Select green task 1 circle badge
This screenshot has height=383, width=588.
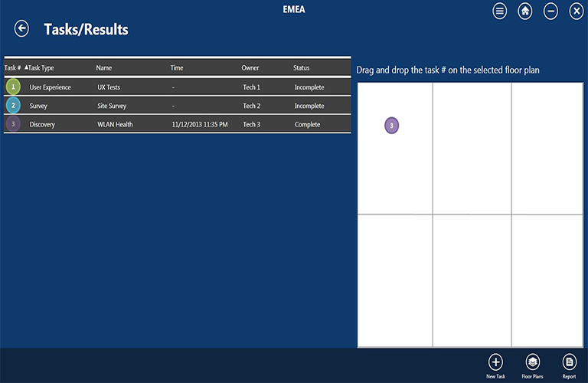click(13, 87)
